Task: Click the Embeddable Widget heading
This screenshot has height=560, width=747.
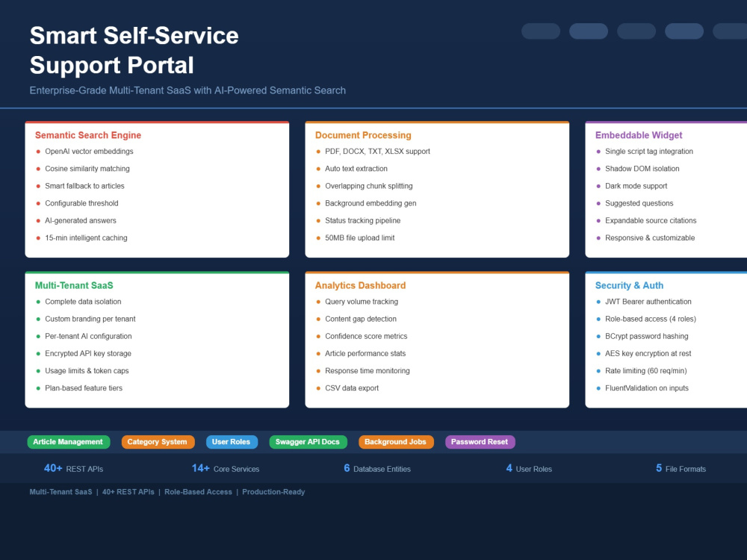Action: click(639, 135)
